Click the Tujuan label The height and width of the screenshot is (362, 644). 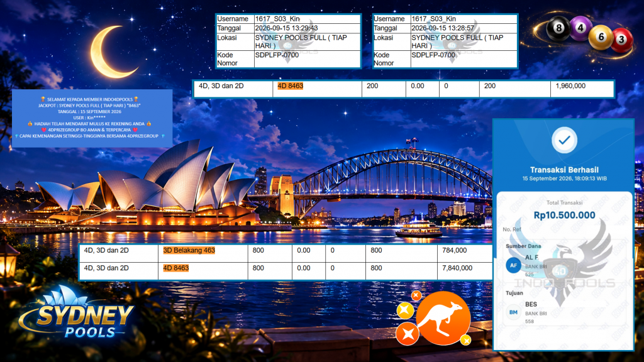click(x=514, y=293)
